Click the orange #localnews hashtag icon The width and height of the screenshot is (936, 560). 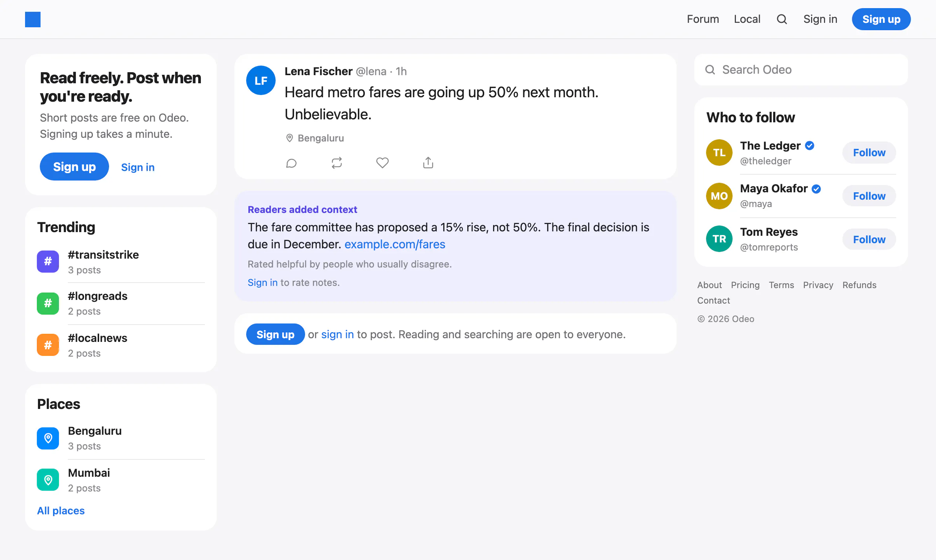pyautogui.click(x=48, y=345)
